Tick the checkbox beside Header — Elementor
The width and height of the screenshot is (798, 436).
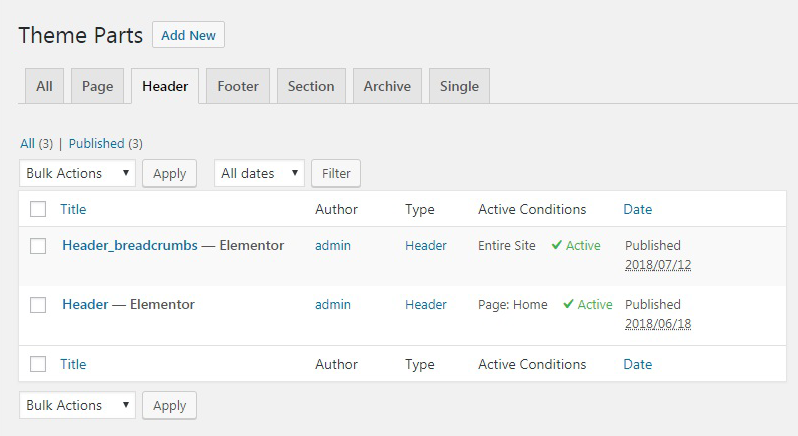point(38,305)
